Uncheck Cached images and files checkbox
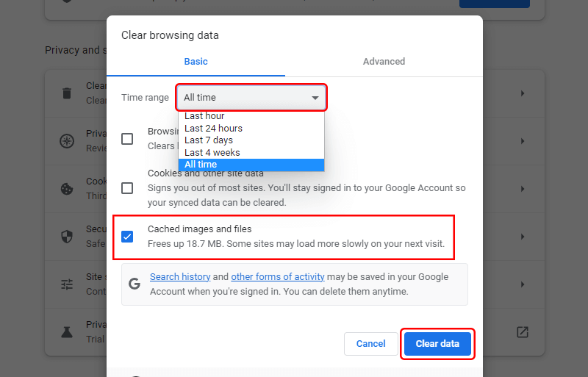 point(127,237)
